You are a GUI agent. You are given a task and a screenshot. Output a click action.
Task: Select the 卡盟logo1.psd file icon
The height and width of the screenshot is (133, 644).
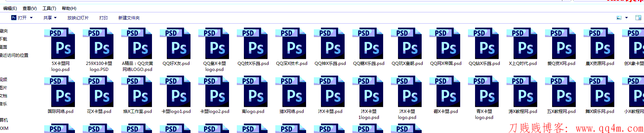175,91
